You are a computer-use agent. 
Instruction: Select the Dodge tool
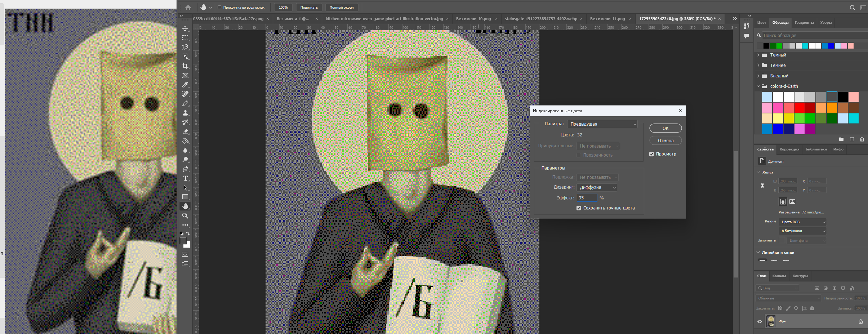[x=185, y=159]
